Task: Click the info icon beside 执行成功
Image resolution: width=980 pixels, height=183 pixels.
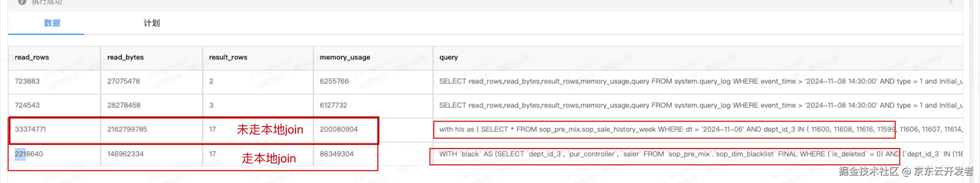Action: [22, 2]
